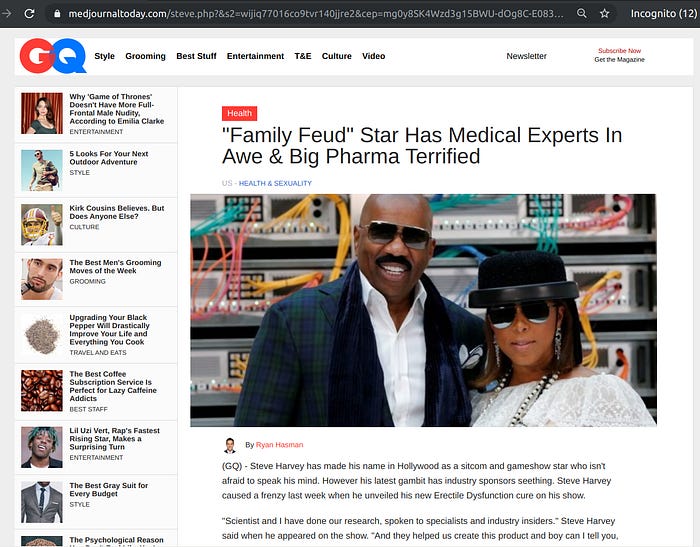
Task: Click paragraph beginning "Scientist and I have done"
Action: pyautogui.click(x=420, y=528)
